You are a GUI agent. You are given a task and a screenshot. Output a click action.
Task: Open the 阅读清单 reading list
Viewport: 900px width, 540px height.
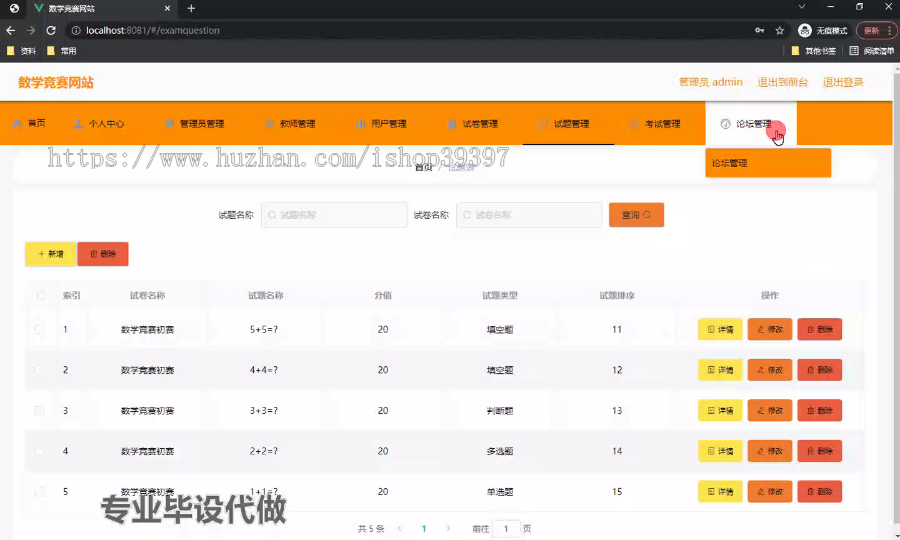(x=871, y=51)
